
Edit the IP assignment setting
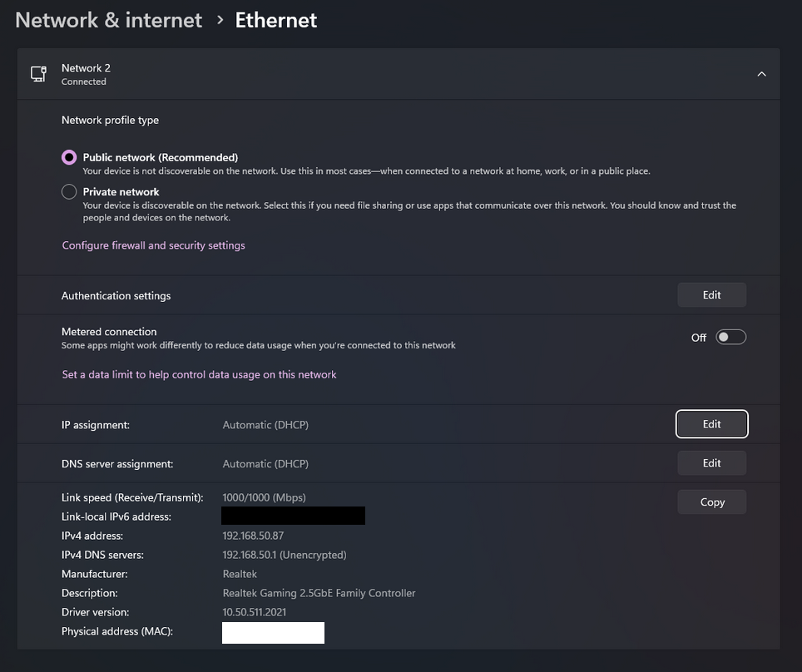(x=711, y=424)
